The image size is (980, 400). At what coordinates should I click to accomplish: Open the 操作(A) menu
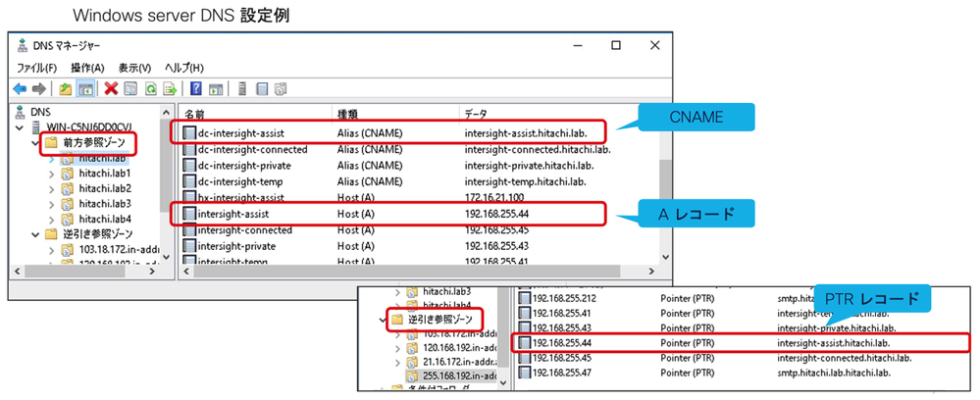pos(87,68)
